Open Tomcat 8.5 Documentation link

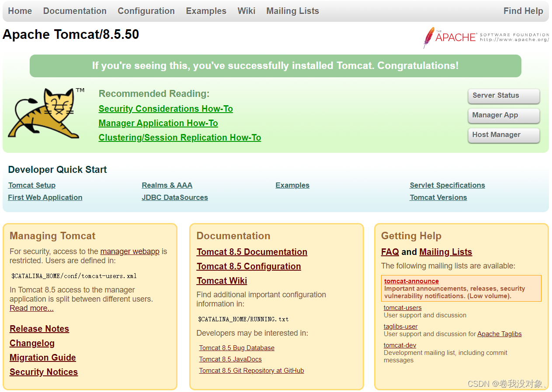(252, 252)
